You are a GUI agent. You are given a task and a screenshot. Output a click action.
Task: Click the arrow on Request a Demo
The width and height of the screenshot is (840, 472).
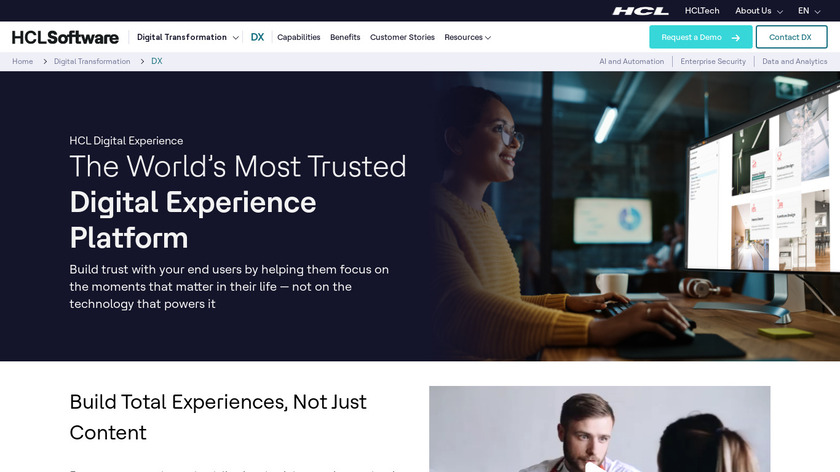point(736,38)
